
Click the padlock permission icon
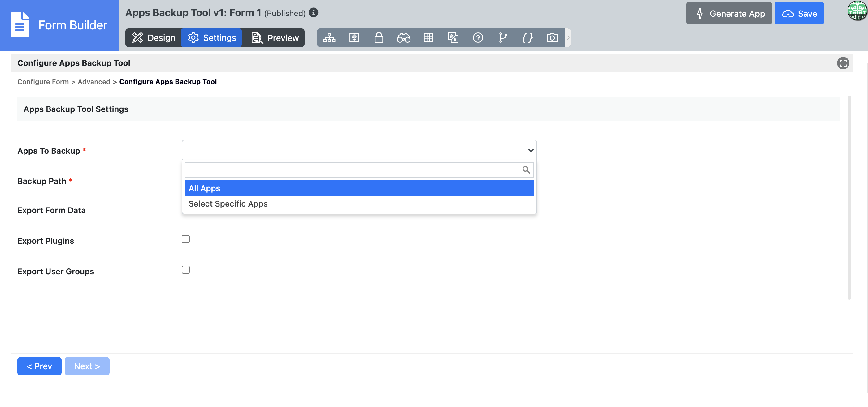tap(379, 38)
